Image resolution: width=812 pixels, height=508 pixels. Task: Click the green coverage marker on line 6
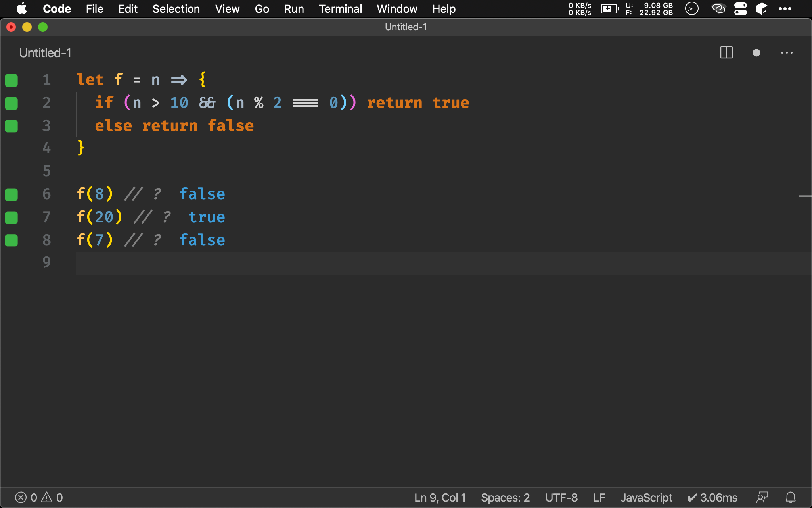[11, 194]
